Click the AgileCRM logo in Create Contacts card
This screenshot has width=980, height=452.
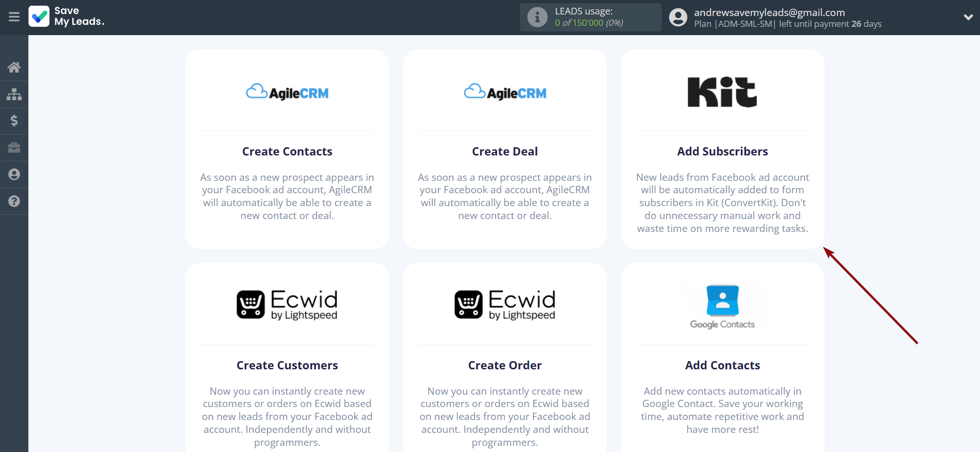click(x=287, y=92)
